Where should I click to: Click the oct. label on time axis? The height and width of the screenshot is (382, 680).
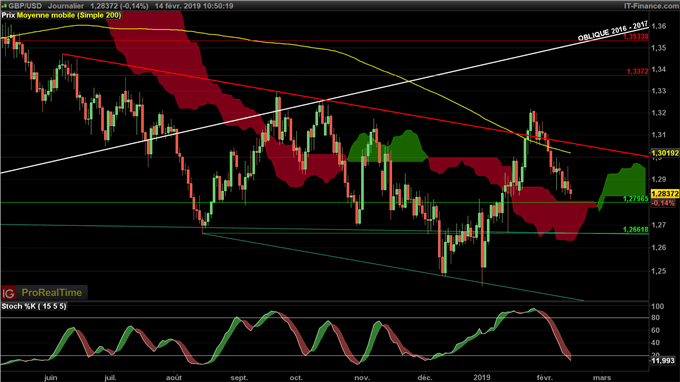pos(296,378)
